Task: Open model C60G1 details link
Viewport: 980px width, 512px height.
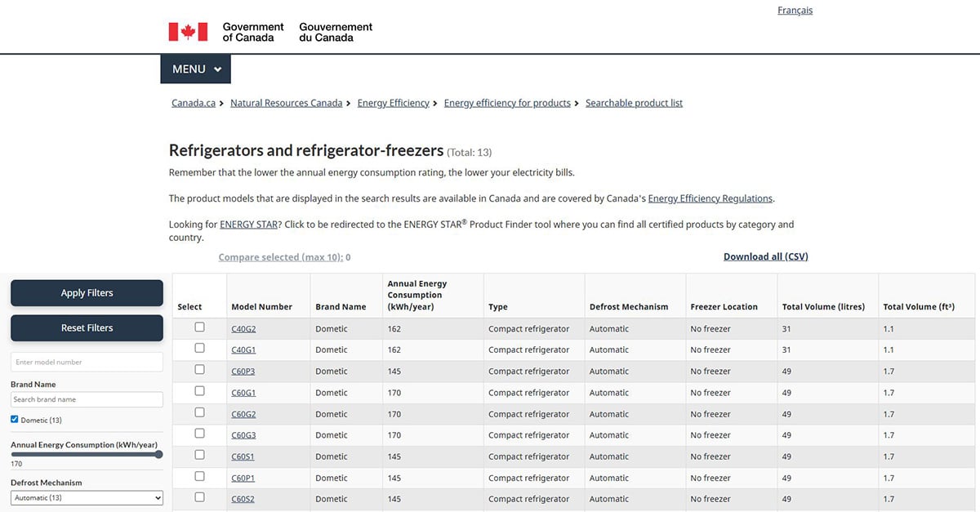Action: pos(243,393)
